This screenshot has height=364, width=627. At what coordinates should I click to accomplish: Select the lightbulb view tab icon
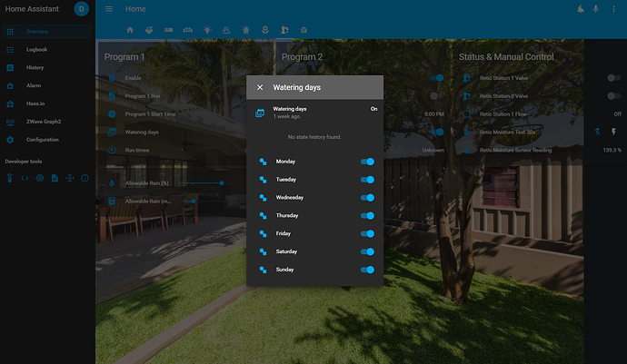[207, 30]
